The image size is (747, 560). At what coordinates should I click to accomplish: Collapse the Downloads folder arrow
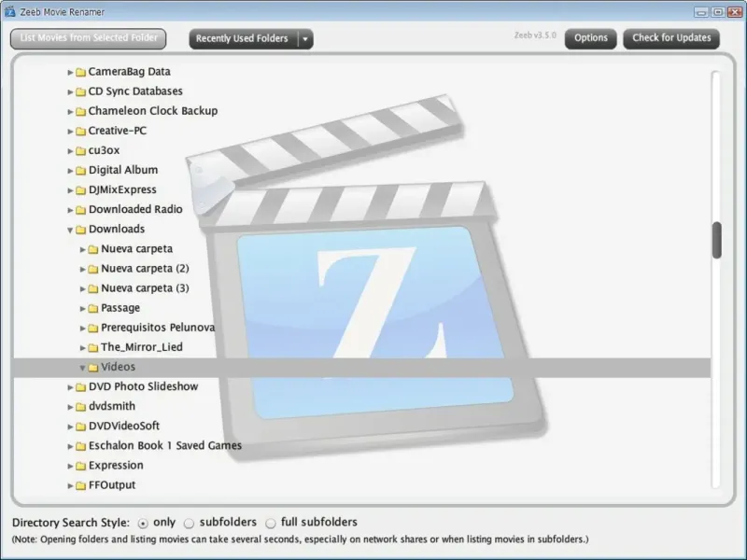coord(70,230)
